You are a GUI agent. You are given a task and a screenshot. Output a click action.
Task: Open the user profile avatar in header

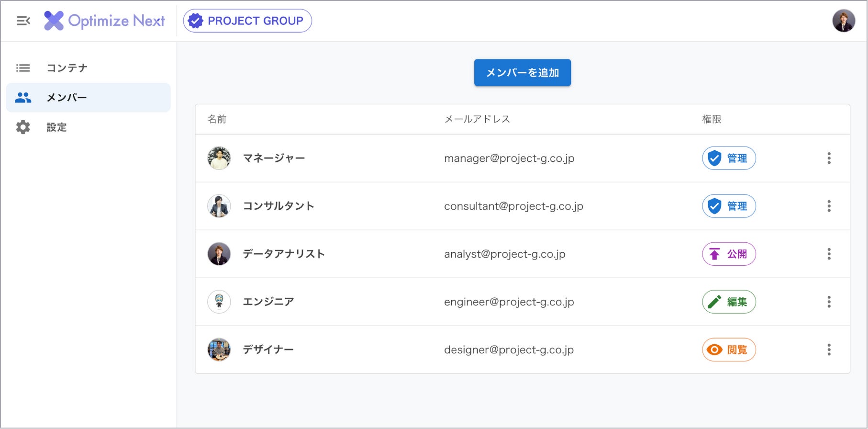(x=843, y=21)
